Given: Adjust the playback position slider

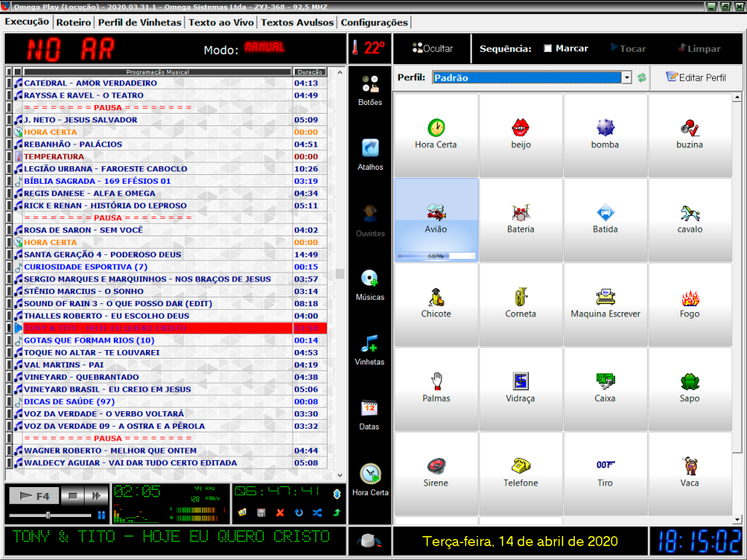Looking at the screenshot, I should point(48,515).
